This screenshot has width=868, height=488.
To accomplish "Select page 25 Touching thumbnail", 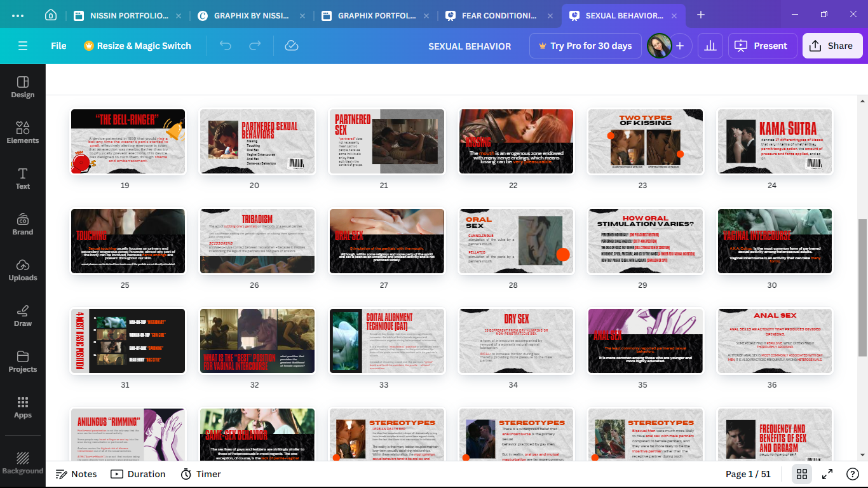I will pos(128,241).
